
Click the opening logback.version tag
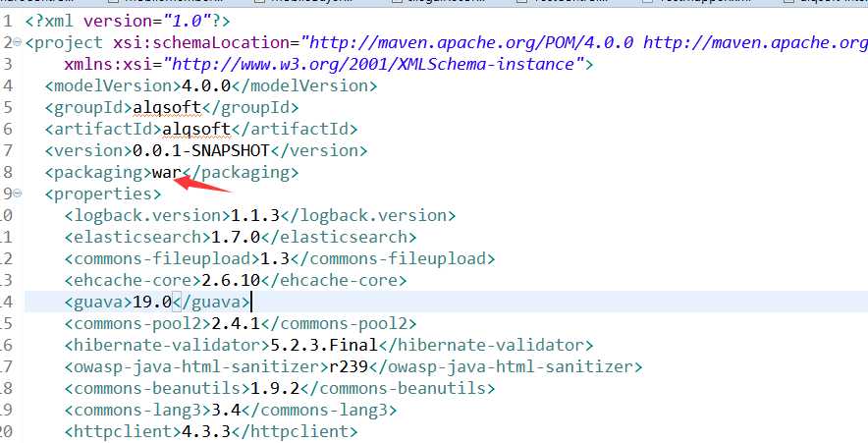point(147,215)
